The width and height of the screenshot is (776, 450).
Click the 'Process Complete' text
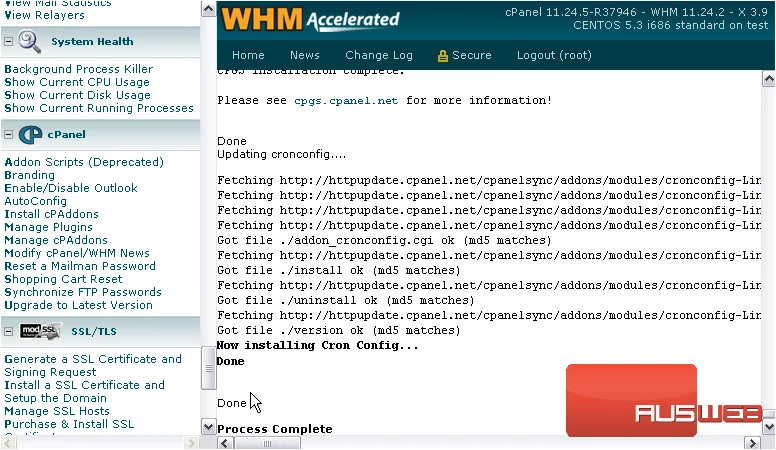tap(275, 429)
